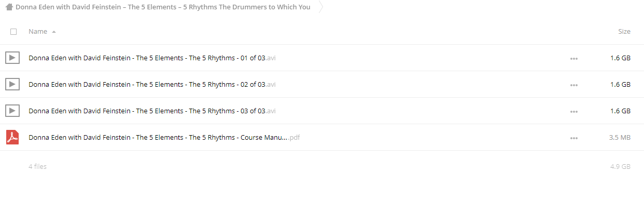Image resolution: width=644 pixels, height=199 pixels.
Task: Open more options for 02 of 03.avi
Action: point(573,85)
